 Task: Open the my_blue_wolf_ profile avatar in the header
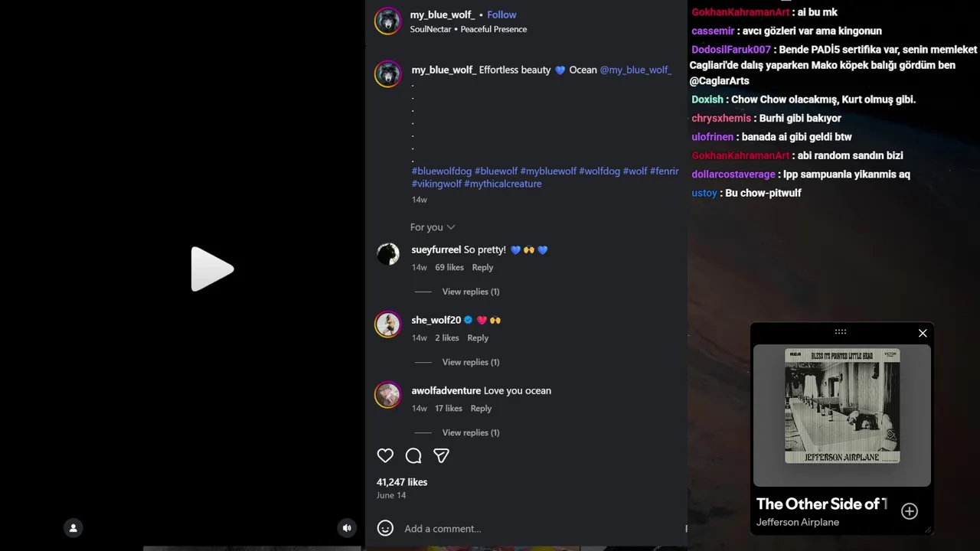(x=387, y=21)
